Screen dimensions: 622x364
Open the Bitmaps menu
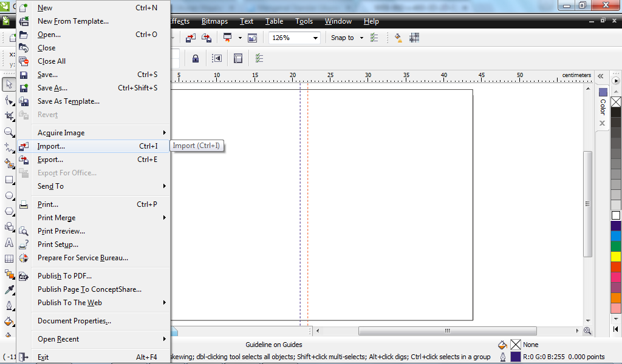pos(214,21)
